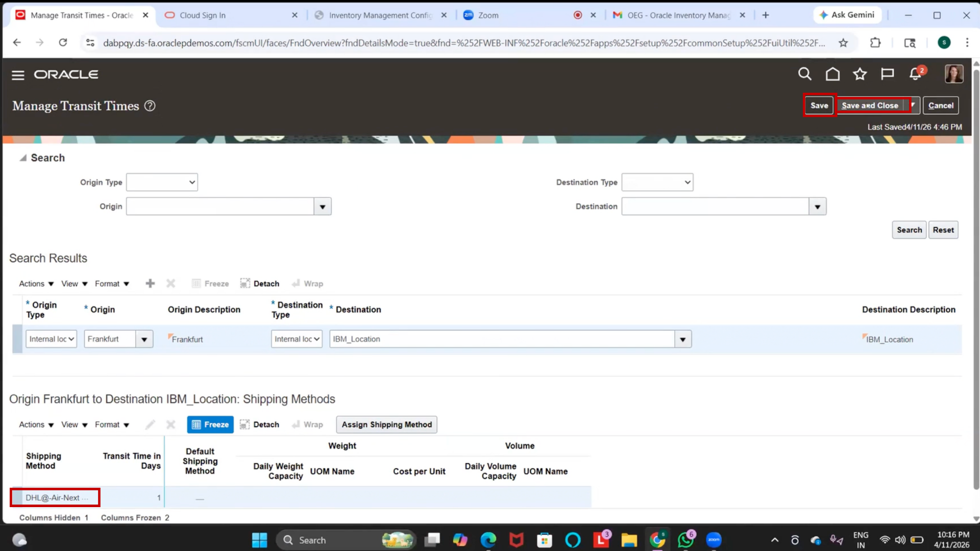The height and width of the screenshot is (551, 980).
Task: Click Ask Gemini button
Action: 847,15
